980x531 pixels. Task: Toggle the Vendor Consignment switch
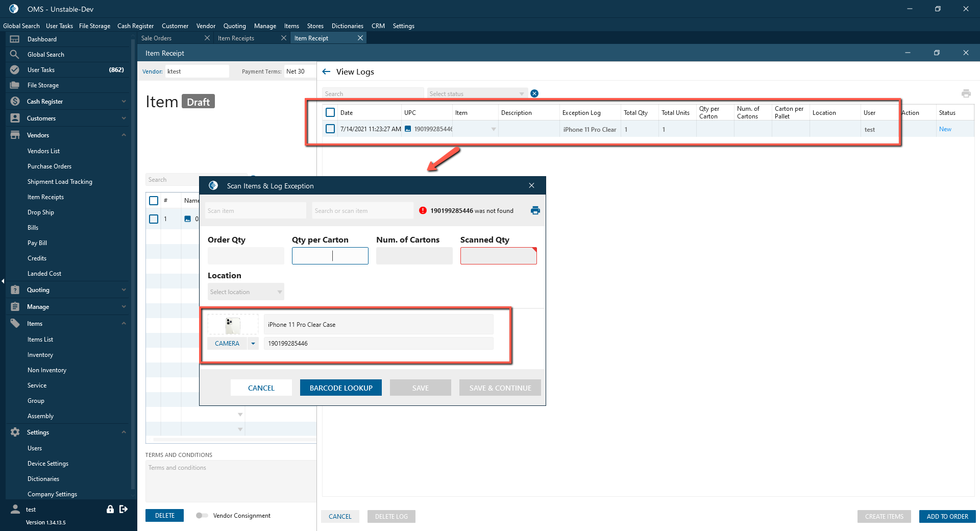[202, 516]
